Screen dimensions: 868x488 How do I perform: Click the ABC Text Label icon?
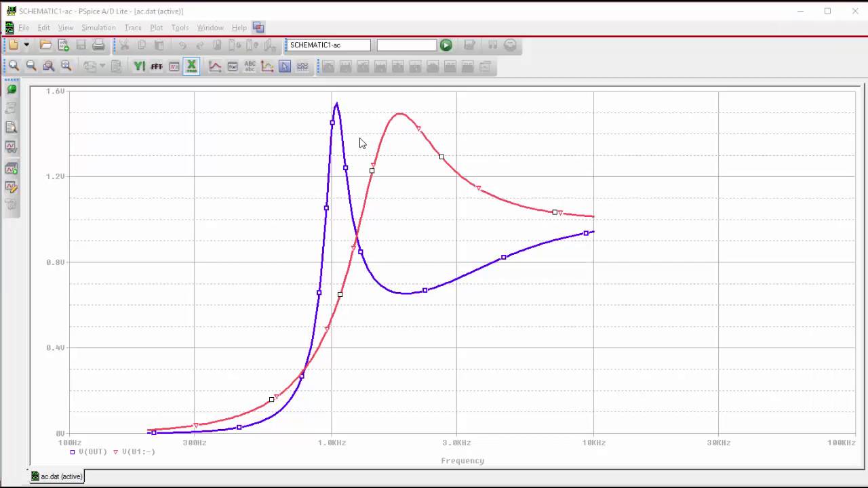pyautogui.click(x=250, y=66)
